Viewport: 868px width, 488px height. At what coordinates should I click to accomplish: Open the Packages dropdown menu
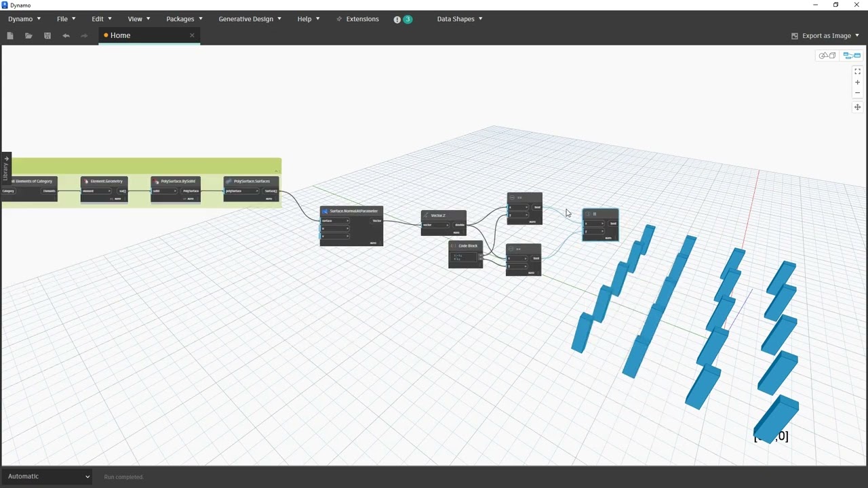pos(184,19)
